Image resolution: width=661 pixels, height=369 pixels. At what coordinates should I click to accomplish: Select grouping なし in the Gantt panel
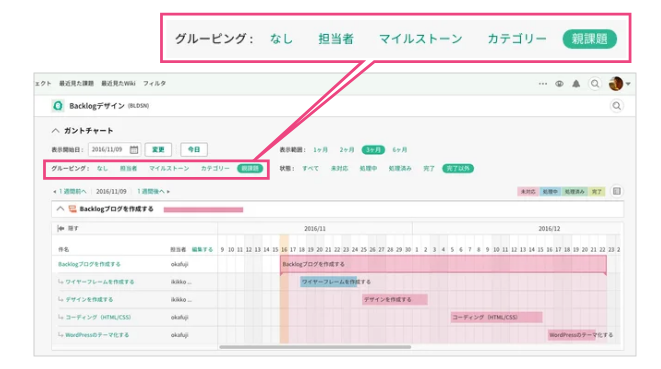click(x=102, y=168)
